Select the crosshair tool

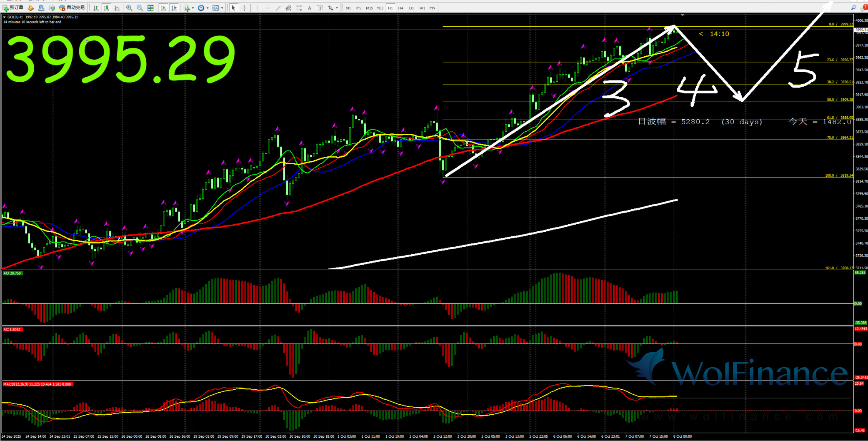[244, 8]
